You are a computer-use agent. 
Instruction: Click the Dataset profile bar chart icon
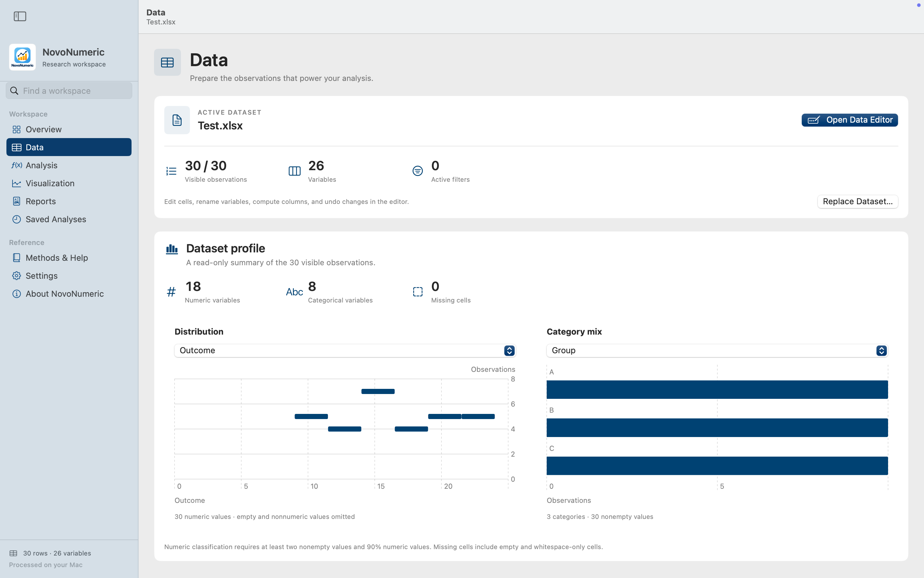[x=172, y=249]
